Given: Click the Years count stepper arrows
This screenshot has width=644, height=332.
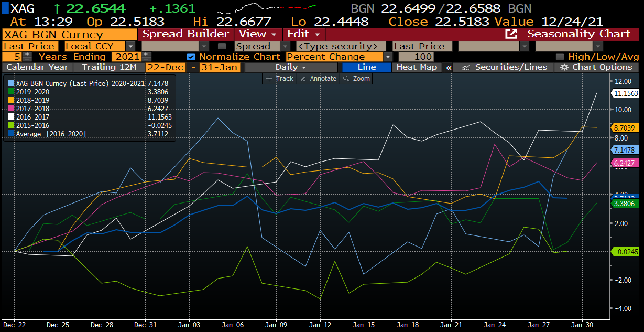Looking at the screenshot, I should click(x=27, y=57).
